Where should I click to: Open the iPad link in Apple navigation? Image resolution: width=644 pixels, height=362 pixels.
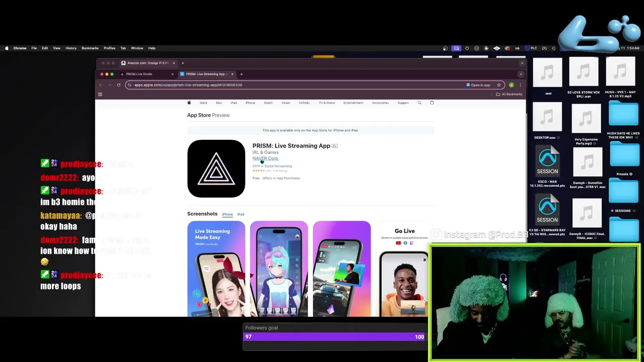point(233,103)
